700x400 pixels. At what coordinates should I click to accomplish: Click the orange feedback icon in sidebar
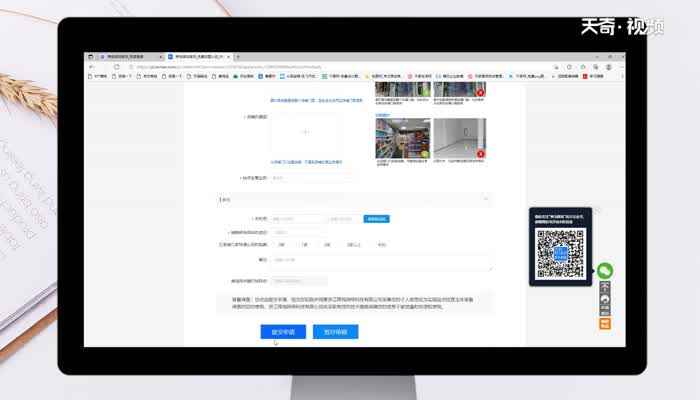click(605, 322)
